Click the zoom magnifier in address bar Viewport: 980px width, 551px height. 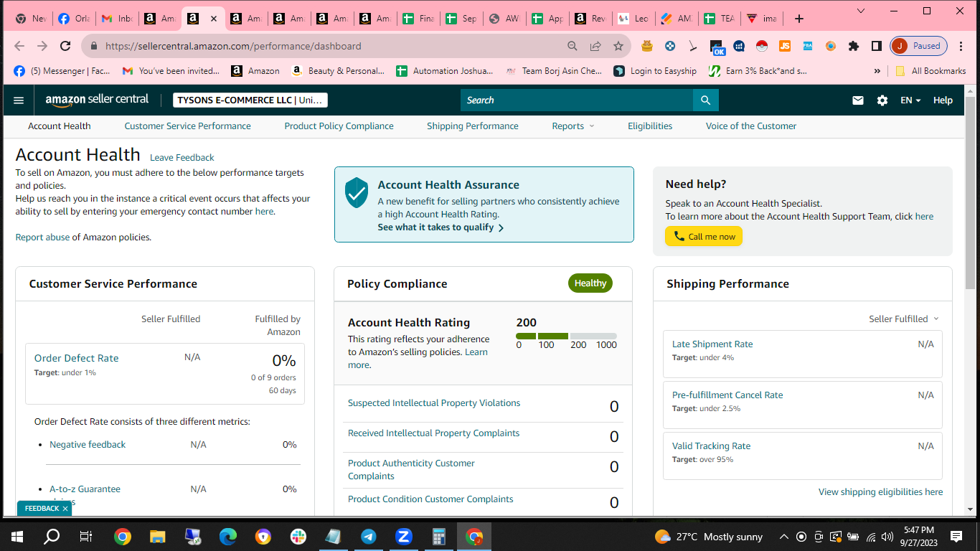tap(573, 46)
